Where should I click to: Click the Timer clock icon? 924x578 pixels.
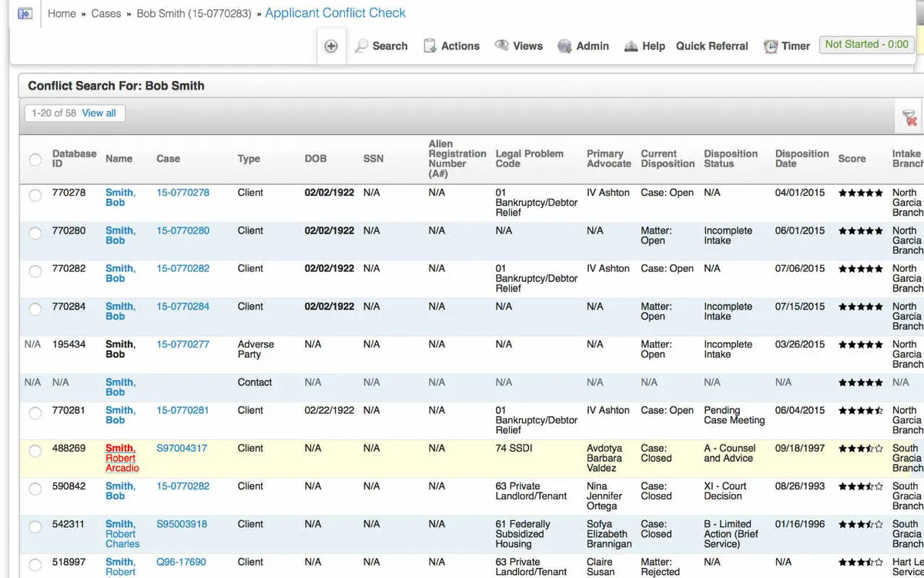(x=770, y=46)
